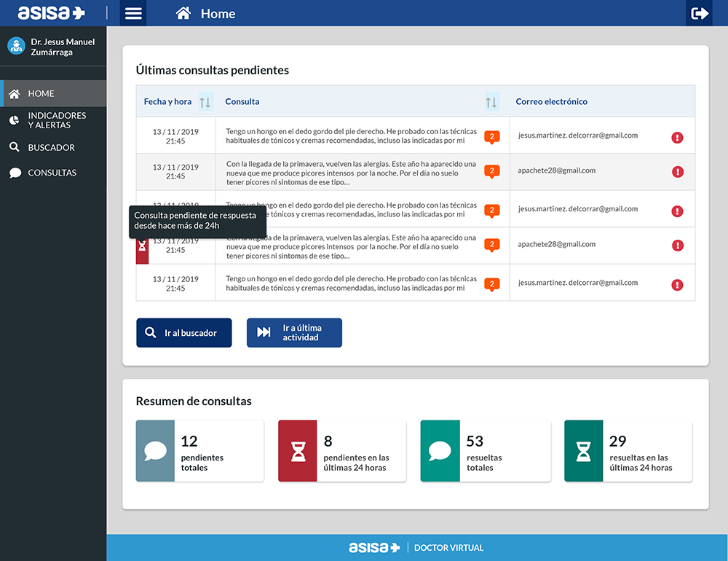Open the orange message badge in fifth row
Viewport: 728px width, 561px height.
(492, 284)
